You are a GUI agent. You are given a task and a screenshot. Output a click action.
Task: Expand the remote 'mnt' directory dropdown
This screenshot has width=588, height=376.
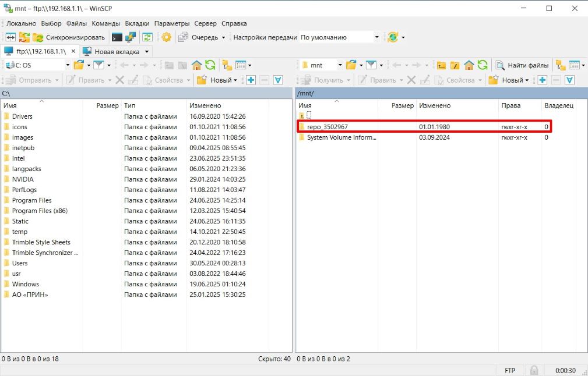click(340, 65)
